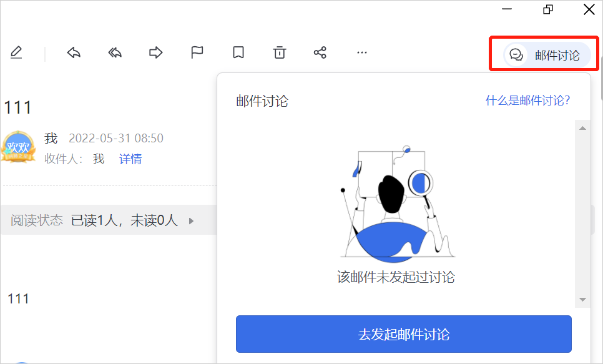Open the 详情 recipient details link

click(130, 159)
